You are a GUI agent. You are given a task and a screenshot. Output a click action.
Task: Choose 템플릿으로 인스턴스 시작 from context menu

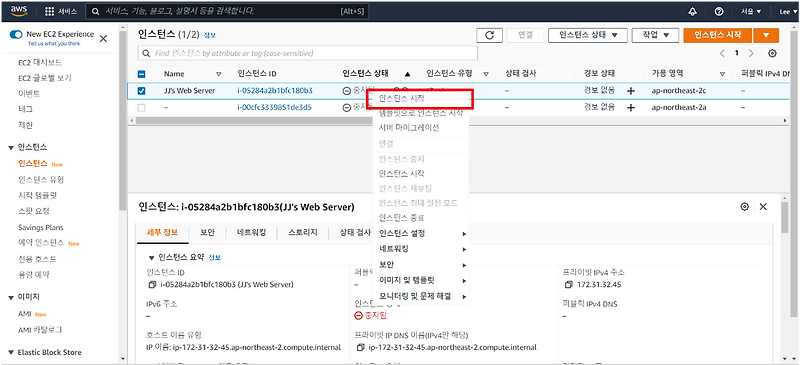(421, 113)
